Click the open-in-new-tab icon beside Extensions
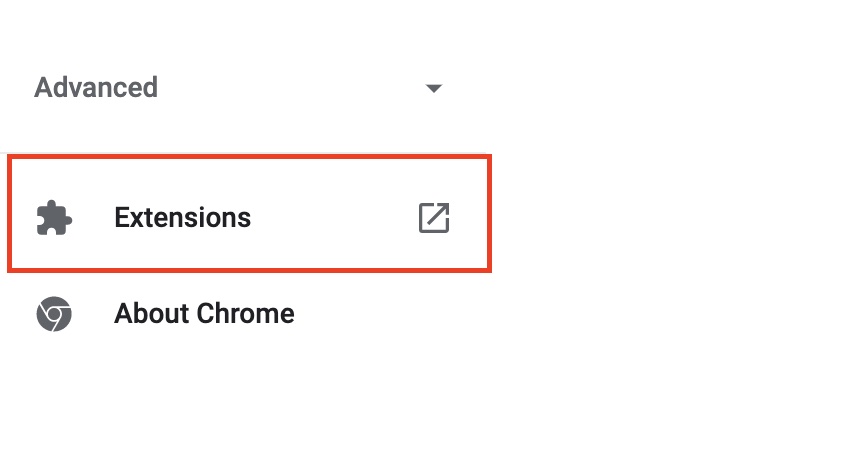This screenshot has height=466, width=854. pos(434,218)
